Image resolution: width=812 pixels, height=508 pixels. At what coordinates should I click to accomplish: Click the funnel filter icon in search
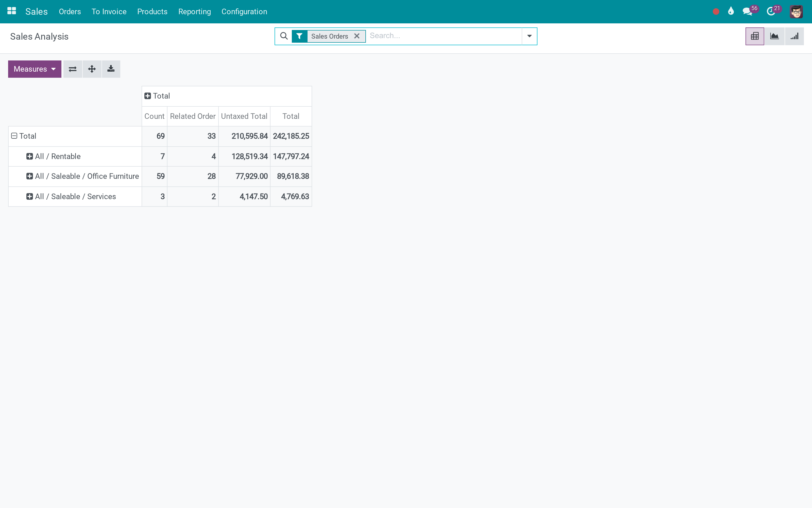click(299, 36)
